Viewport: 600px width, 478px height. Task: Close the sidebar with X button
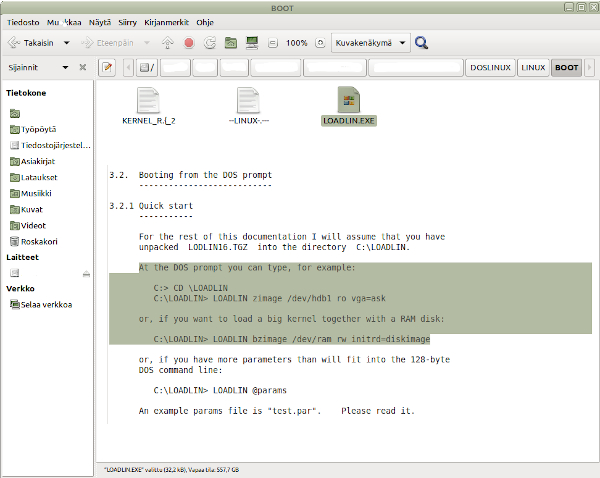pos(83,67)
